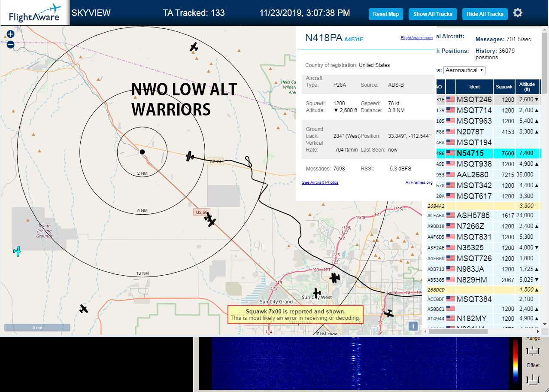
Task: Open the map info 'i' button
Action: pyautogui.click(x=413, y=326)
